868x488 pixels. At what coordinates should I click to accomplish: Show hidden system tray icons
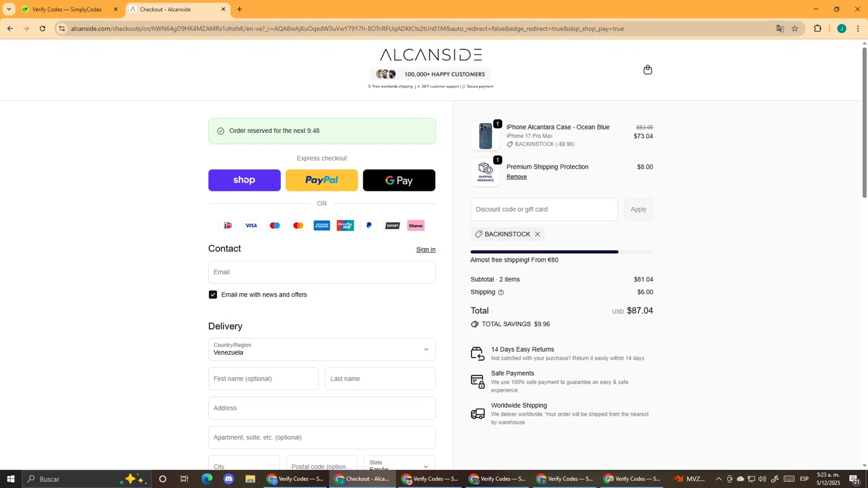[719, 479]
